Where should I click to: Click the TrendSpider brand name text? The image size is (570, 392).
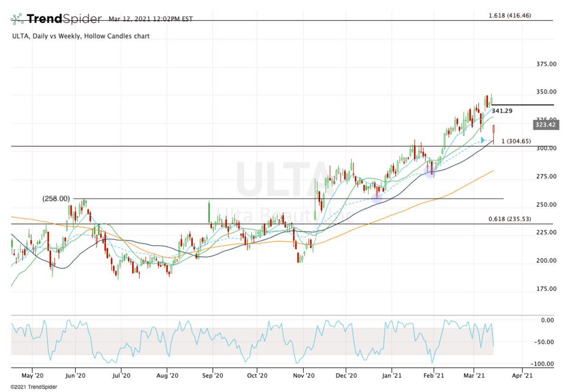click(64, 19)
